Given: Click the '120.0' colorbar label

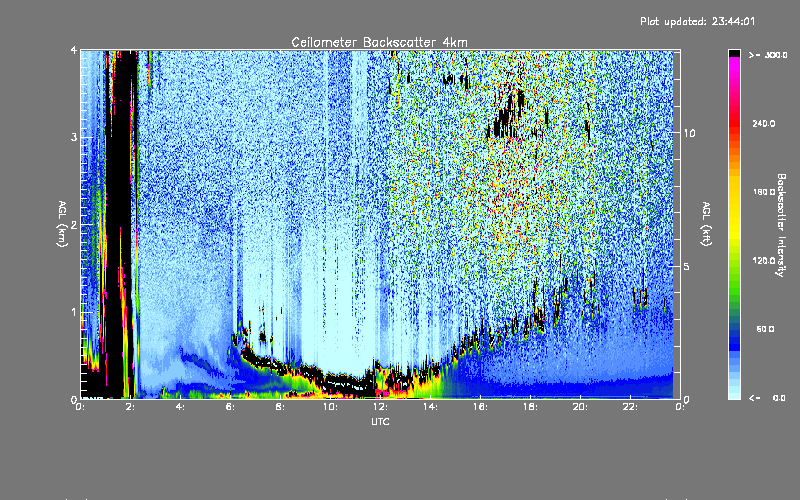Looking at the screenshot, I should (x=764, y=261).
